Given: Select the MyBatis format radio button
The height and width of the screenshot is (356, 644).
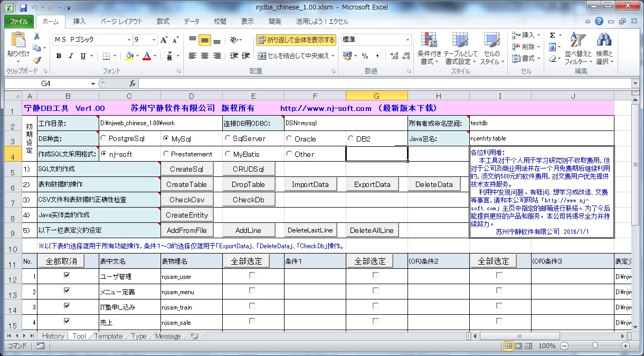Looking at the screenshot, I should tap(228, 154).
